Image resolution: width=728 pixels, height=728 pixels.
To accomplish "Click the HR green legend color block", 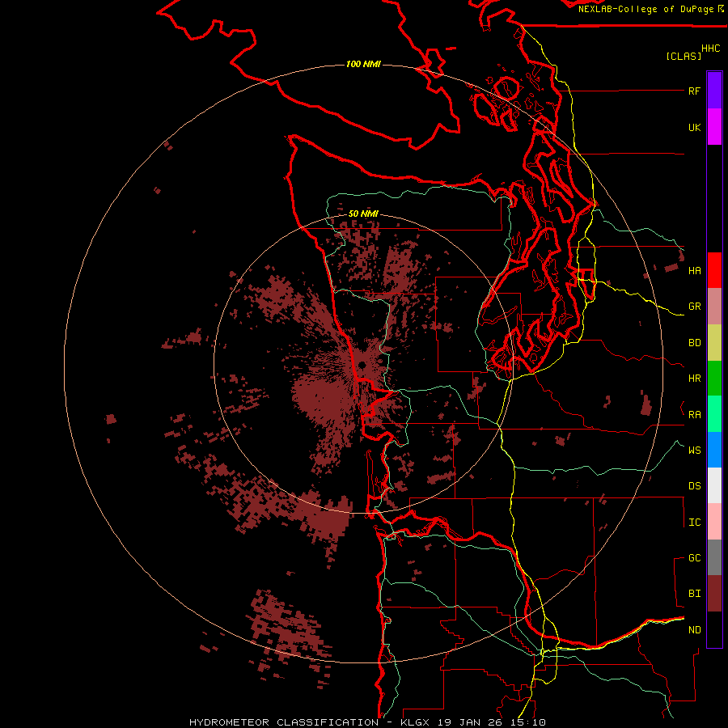I will (x=714, y=379).
